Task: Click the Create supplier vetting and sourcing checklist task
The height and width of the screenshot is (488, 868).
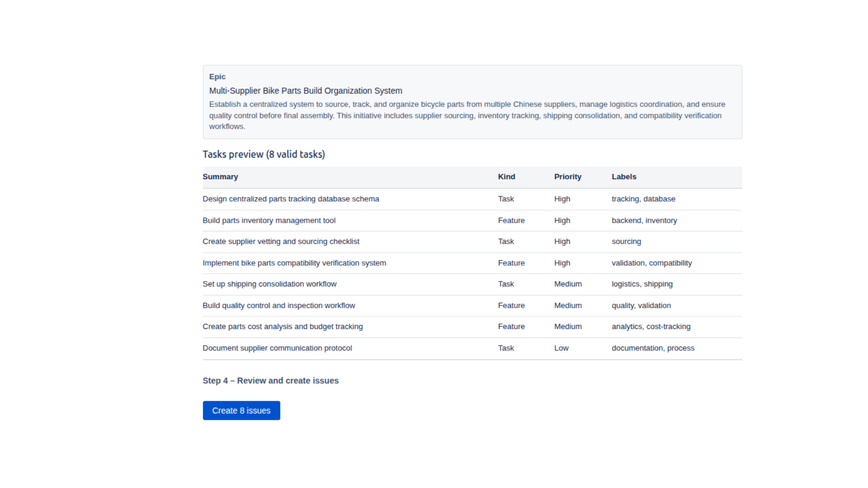Action: [x=281, y=241]
